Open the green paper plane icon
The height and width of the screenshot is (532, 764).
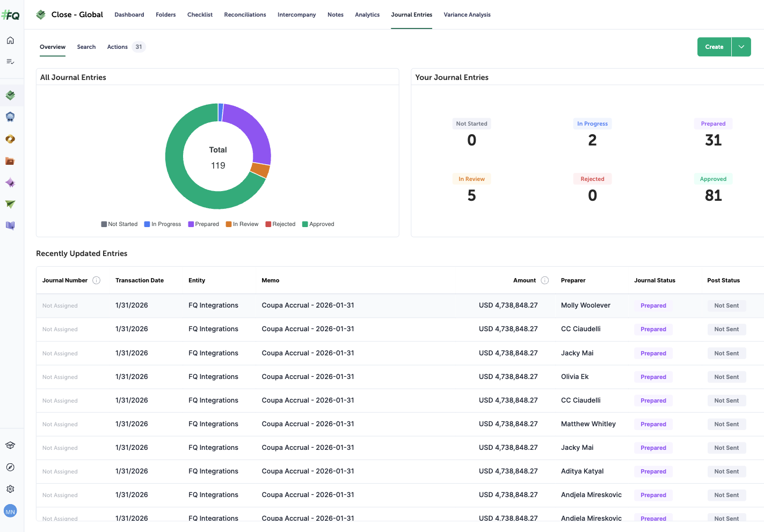pyautogui.click(x=10, y=204)
